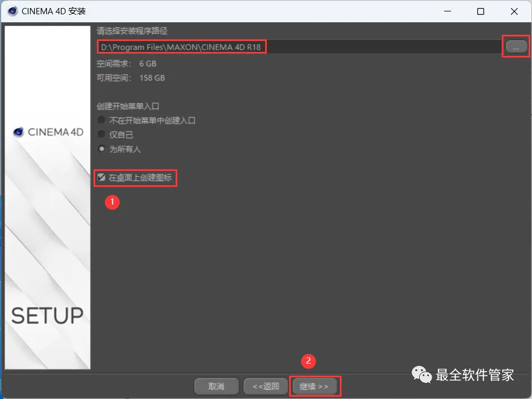Click the SETUP text on the banner
The width and height of the screenshot is (532, 399).
(x=47, y=316)
